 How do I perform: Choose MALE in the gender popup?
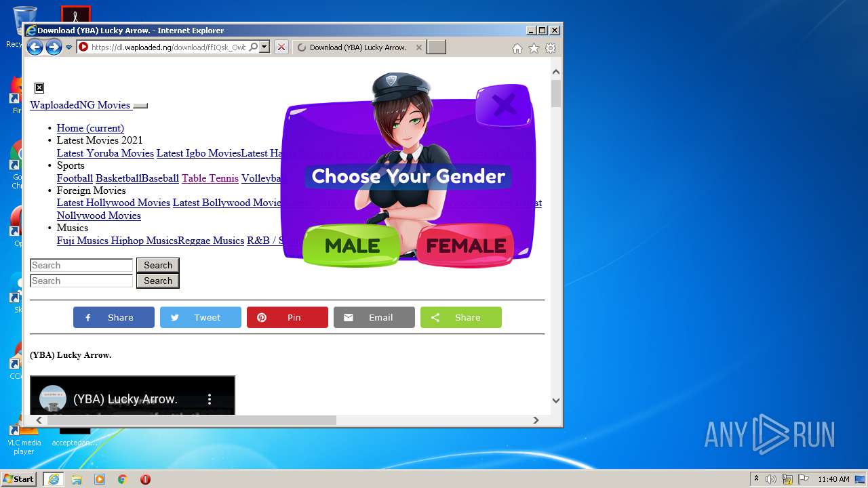coord(351,245)
